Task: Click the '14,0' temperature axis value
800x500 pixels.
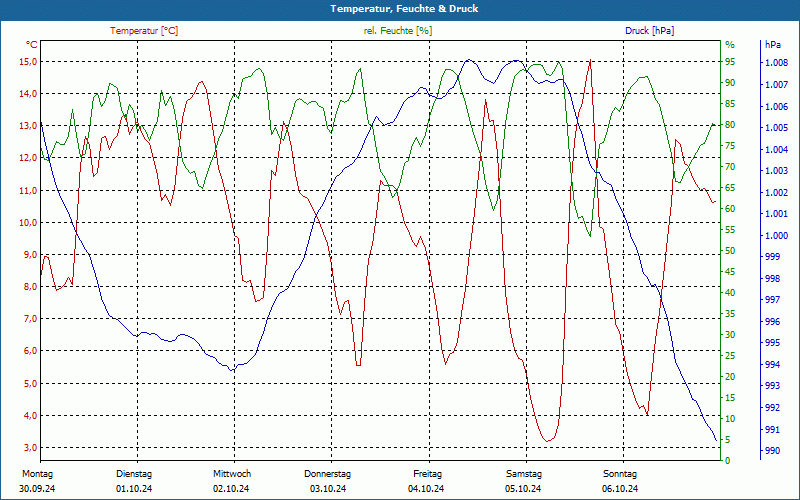Action: pyautogui.click(x=28, y=94)
